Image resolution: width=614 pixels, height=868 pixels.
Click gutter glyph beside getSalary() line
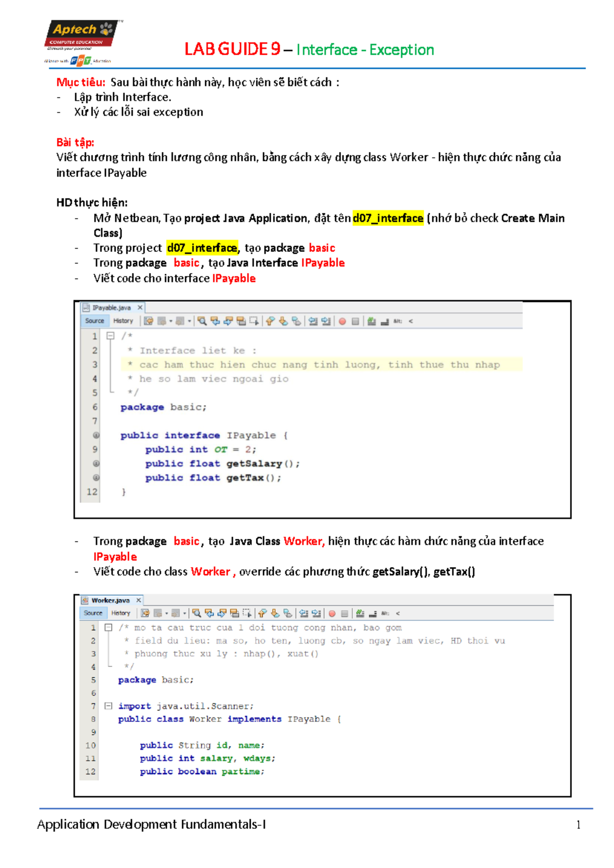point(96,463)
